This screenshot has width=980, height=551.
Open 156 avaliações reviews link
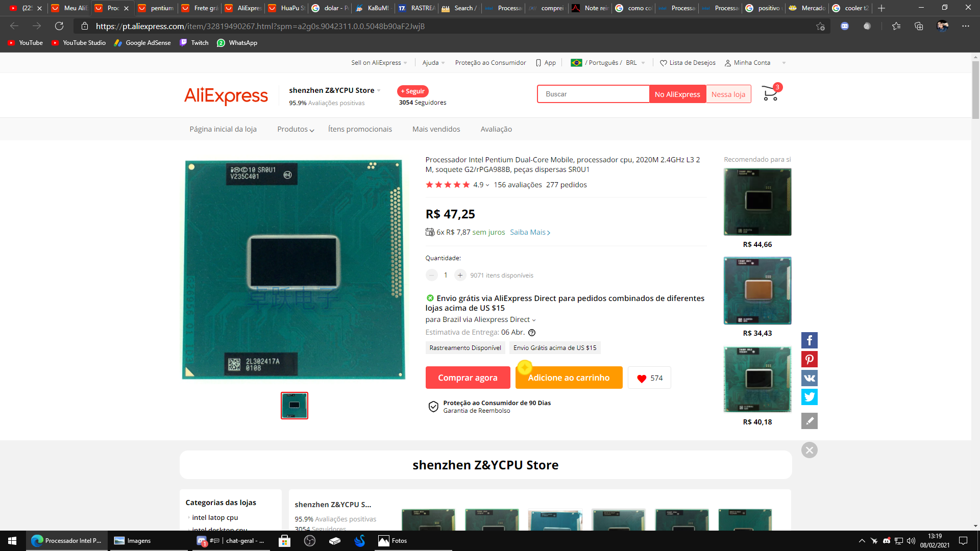point(518,185)
